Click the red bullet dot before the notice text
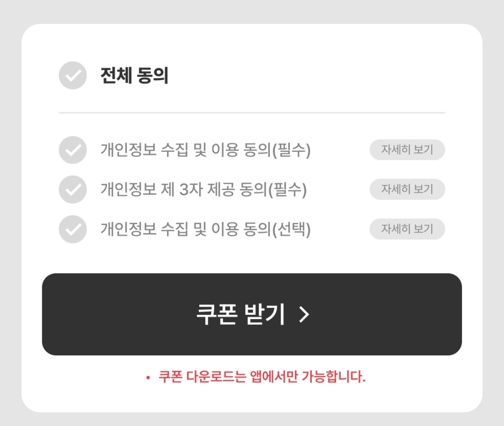504x426 pixels. click(x=147, y=377)
